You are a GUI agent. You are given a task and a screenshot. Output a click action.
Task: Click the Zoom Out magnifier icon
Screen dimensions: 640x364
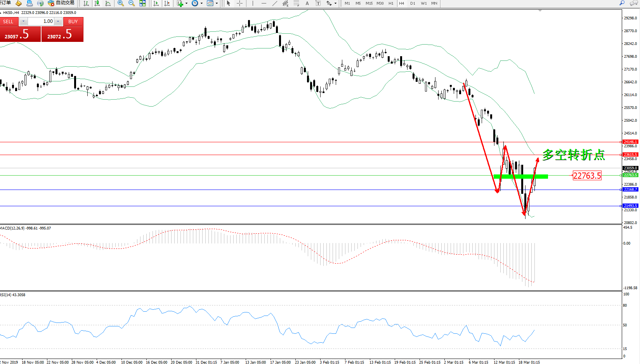(132, 3)
